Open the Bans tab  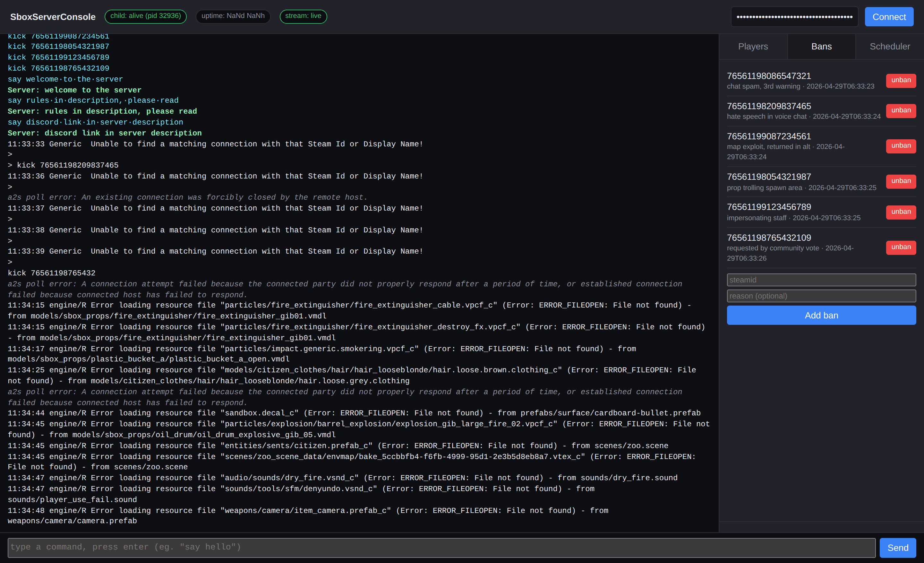pyautogui.click(x=821, y=47)
